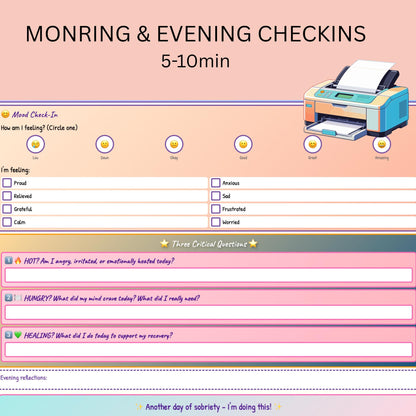Click the HOT? question answer field
The width and height of the screenshot is (416, 416).
click(x=209, y=275)
